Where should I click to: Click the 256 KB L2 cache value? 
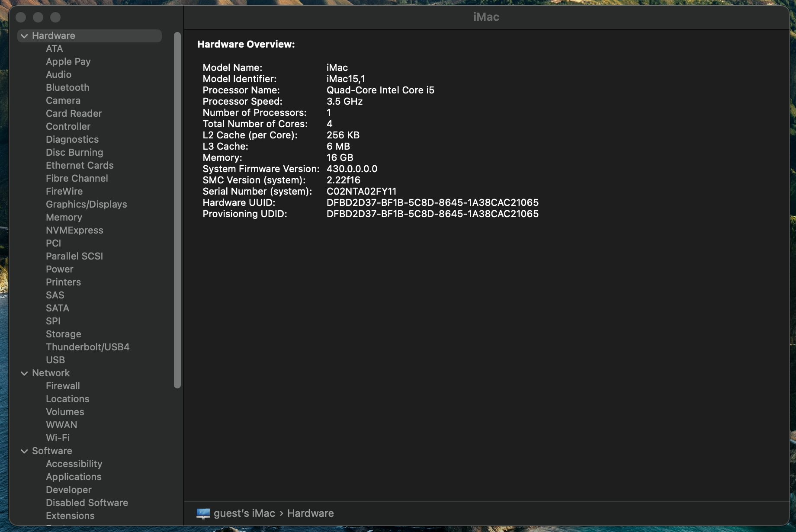[343, 135]
